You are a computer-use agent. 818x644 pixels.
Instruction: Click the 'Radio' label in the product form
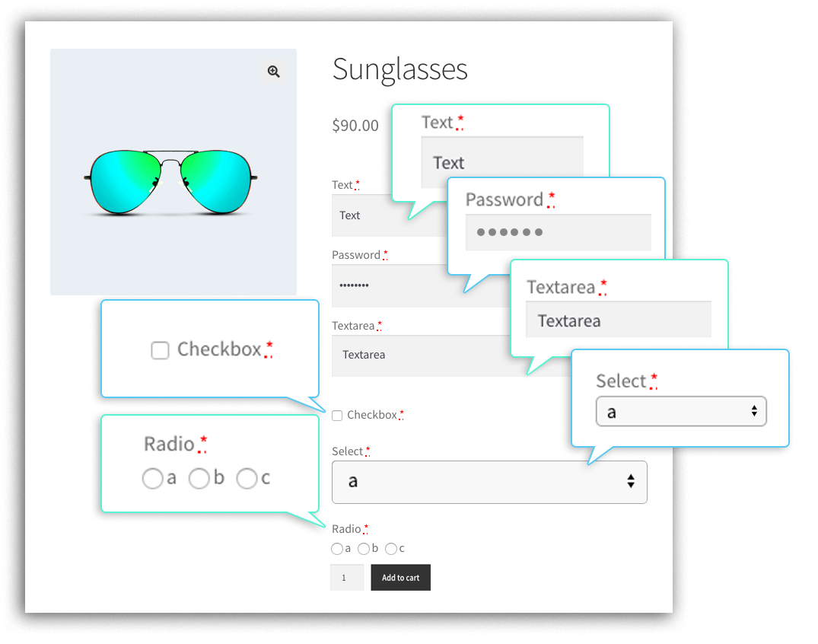346,529
